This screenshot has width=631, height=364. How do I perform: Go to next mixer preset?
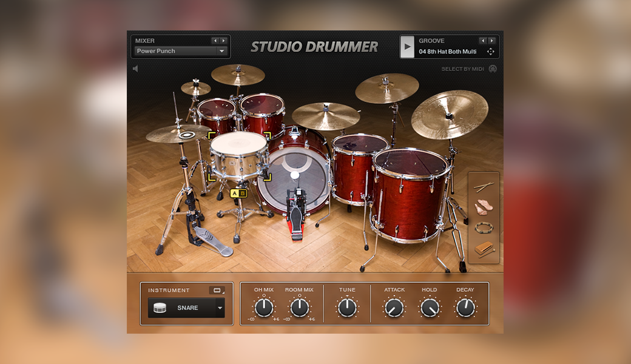(223, 41)
